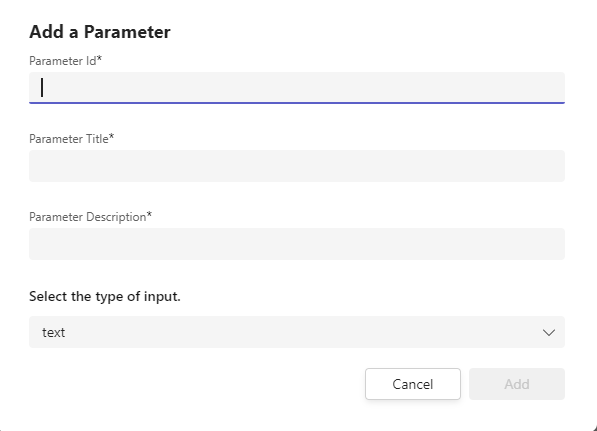
Task: Click the 'Parameter Id*' label
Action: coord(65,61)
